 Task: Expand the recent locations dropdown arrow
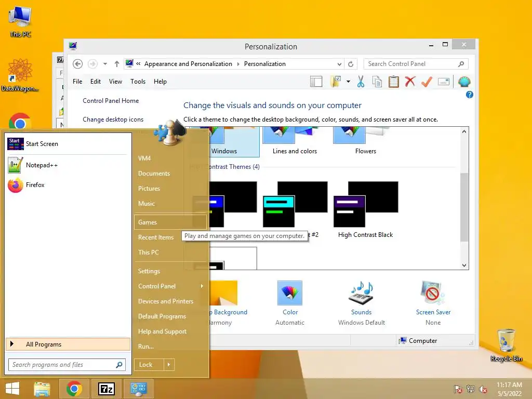[105, 64]
